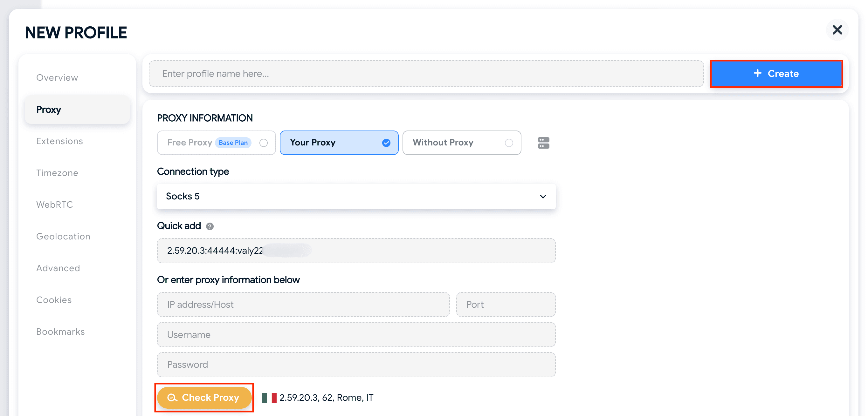Select the Timezone sidebar item

[x=57, y=173]
